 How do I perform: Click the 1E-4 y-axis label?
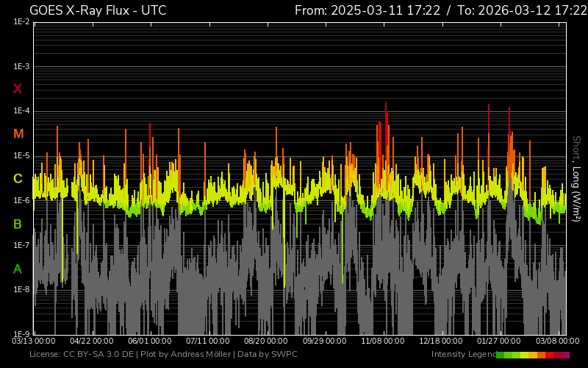click(21, 111)
